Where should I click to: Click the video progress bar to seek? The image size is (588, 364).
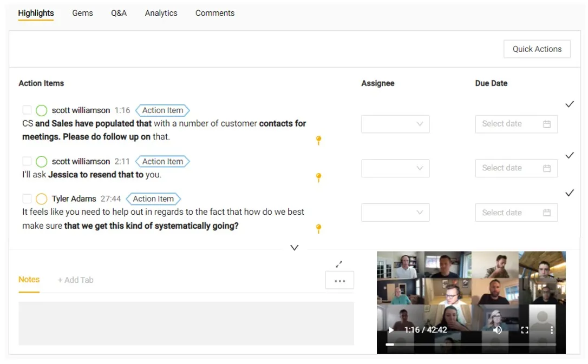pyautogui.click(x=471, y=344)
